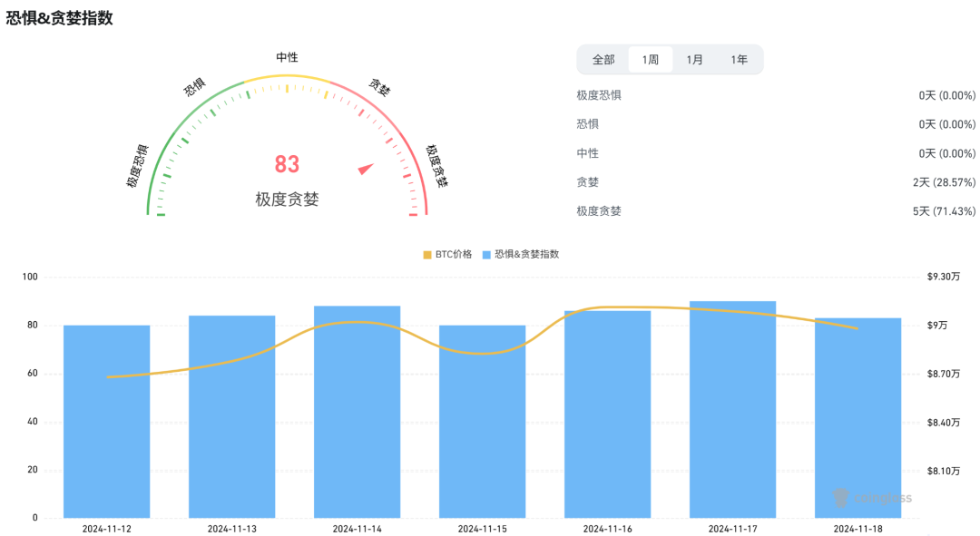Toggle the 恐惧&贪婪指数 legend series
Screen dimensions: 980x536
(x=521, y=254)
